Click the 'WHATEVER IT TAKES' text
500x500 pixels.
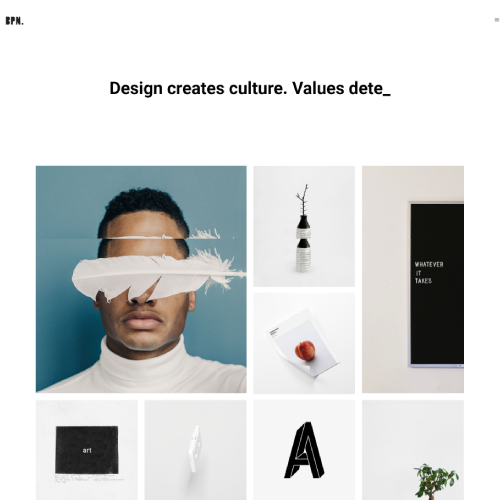click(x=429, y=273)
